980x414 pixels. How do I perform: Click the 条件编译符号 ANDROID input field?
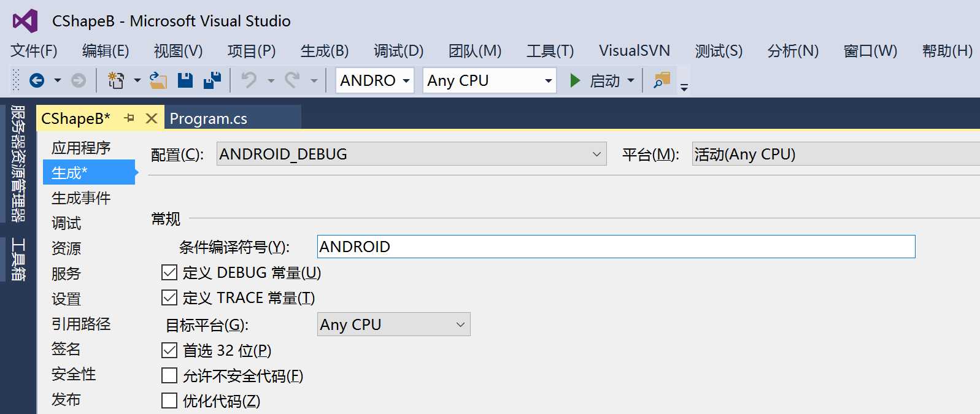tap(616, 247)
